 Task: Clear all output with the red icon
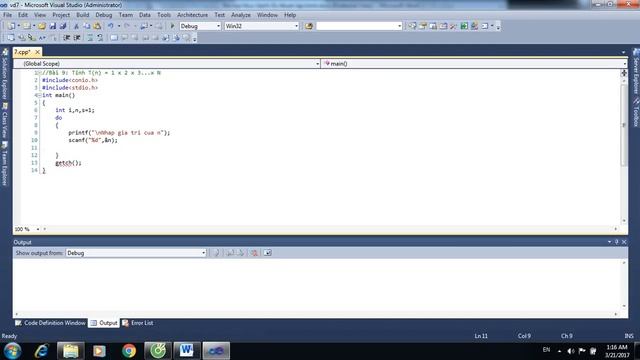[254, 253]
